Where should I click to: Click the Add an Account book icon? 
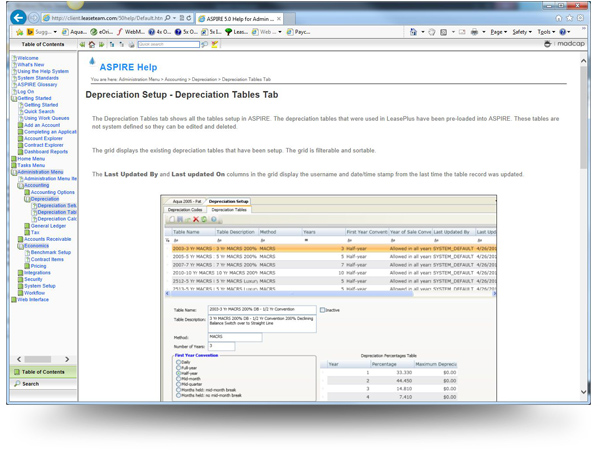(x=21, y=125)
